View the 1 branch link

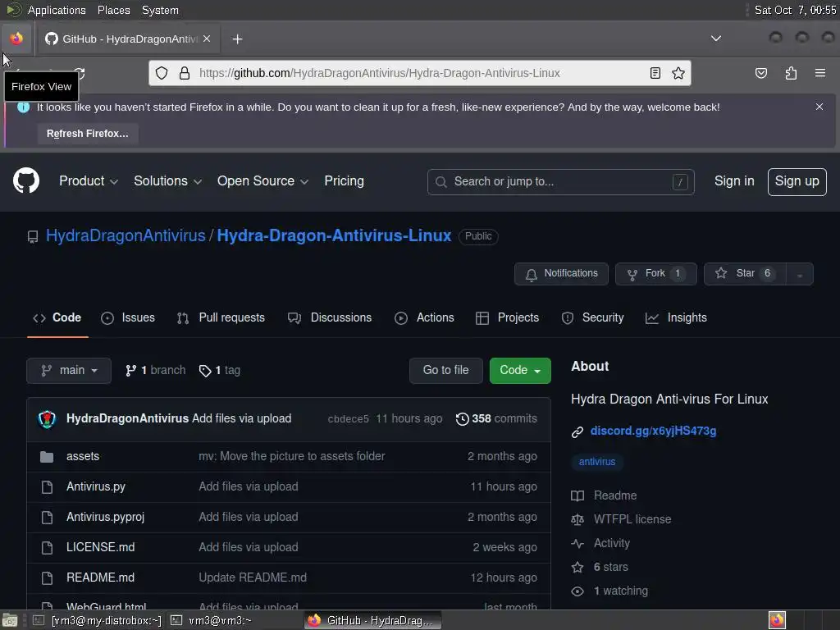tap(155, 370)
